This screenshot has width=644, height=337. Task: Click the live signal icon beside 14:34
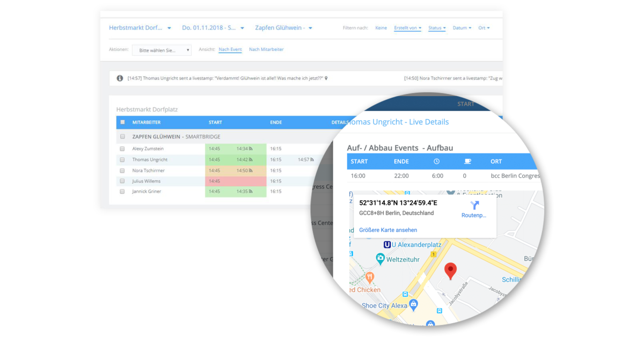pos(251,149)
